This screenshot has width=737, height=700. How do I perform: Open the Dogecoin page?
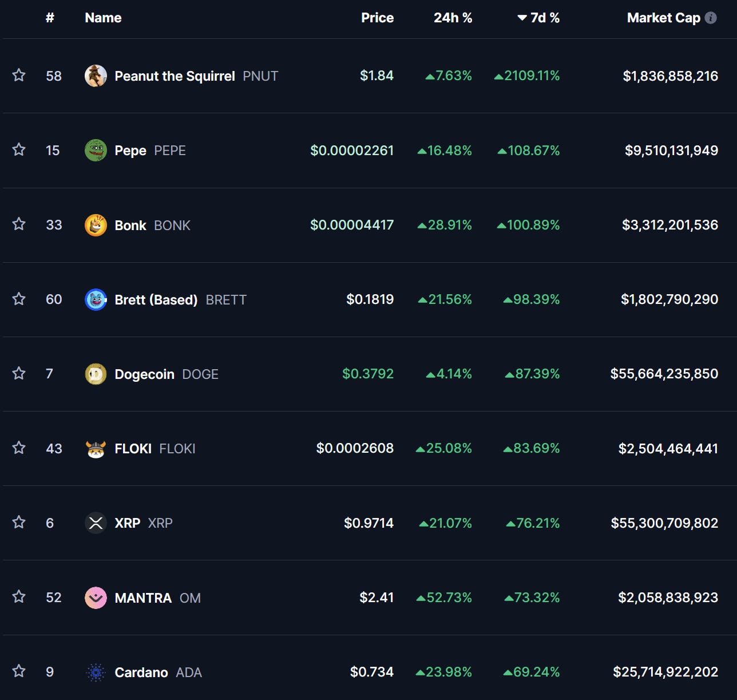coord(144,374)
